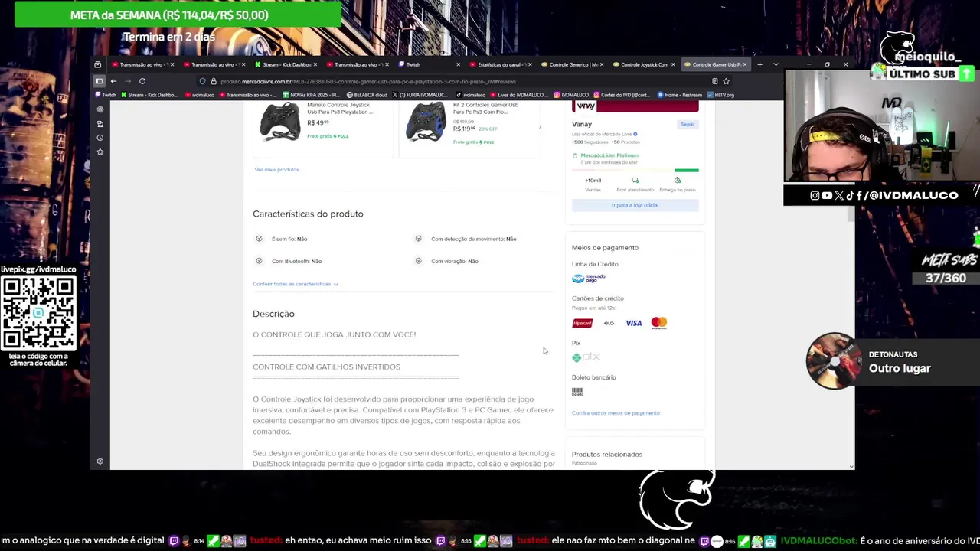Click the Descrição heading
Image resolution: width=980 pixels, height=551 pixels.
pos(273,314)
